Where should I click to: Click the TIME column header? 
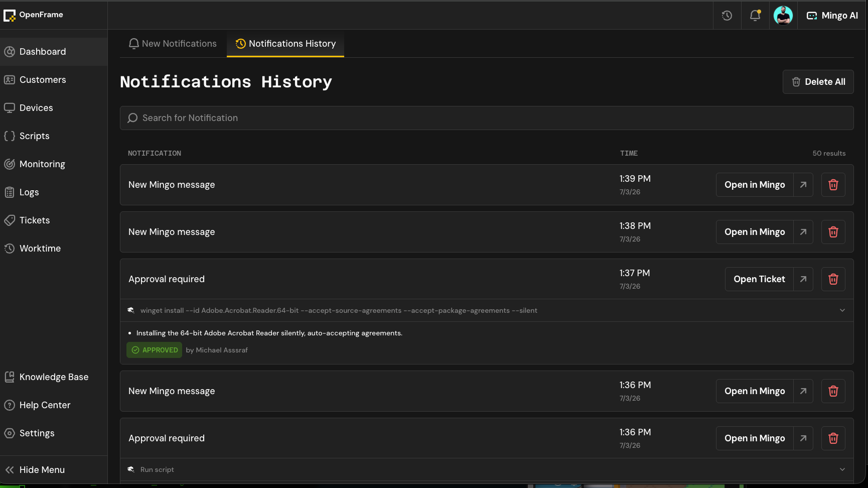click(x=629, y=153)
